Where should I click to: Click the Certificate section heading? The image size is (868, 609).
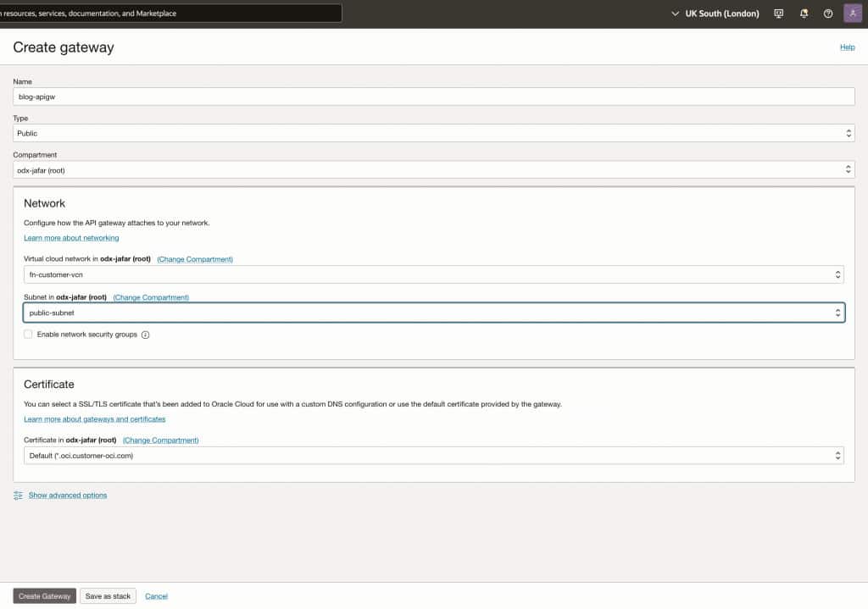[48, 385]
